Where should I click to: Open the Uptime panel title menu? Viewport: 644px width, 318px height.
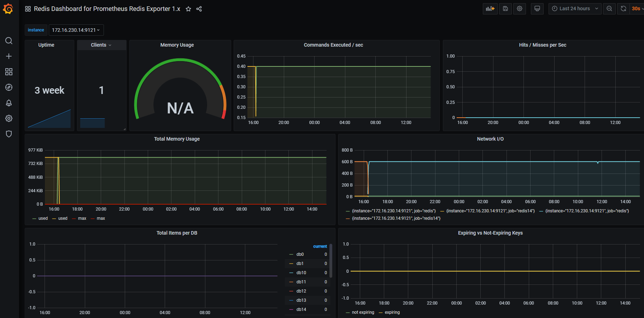(x=46, y=45)
